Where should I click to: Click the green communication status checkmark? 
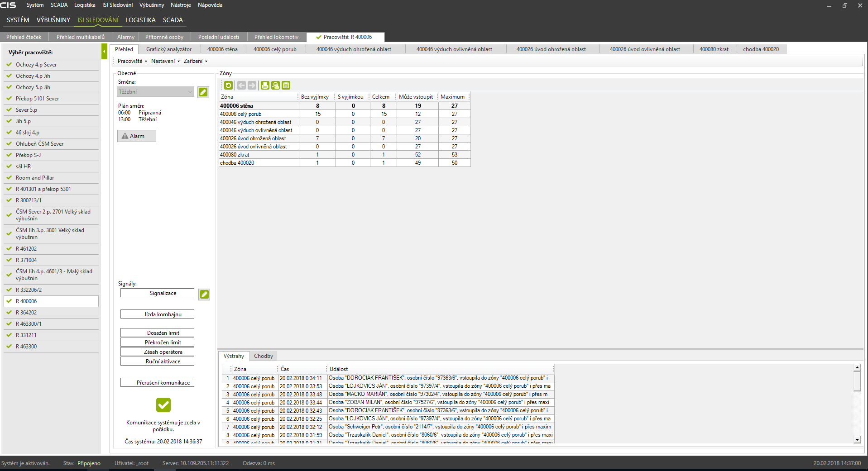point(163,404)
